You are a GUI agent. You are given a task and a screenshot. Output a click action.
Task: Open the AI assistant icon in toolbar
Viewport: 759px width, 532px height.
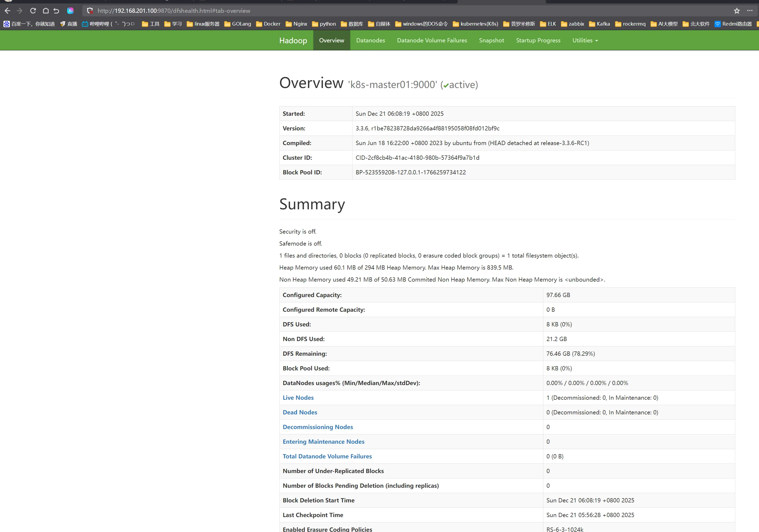[70, 11]
